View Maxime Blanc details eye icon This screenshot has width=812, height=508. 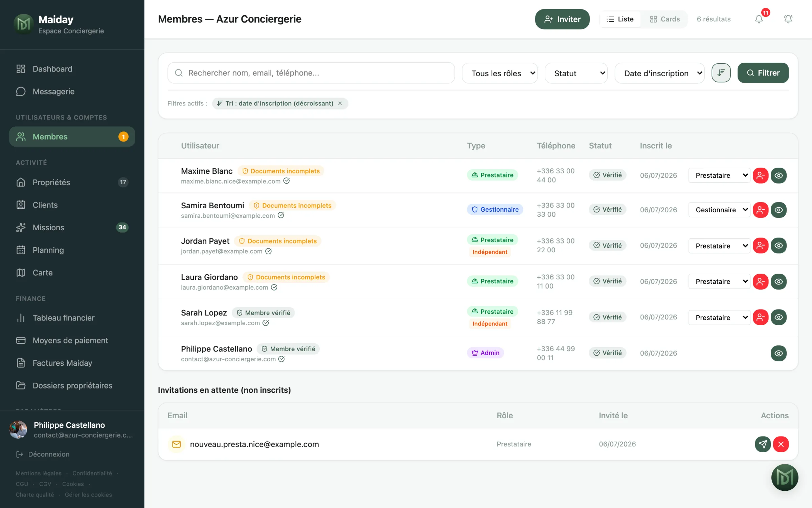(x=779, y=175)
